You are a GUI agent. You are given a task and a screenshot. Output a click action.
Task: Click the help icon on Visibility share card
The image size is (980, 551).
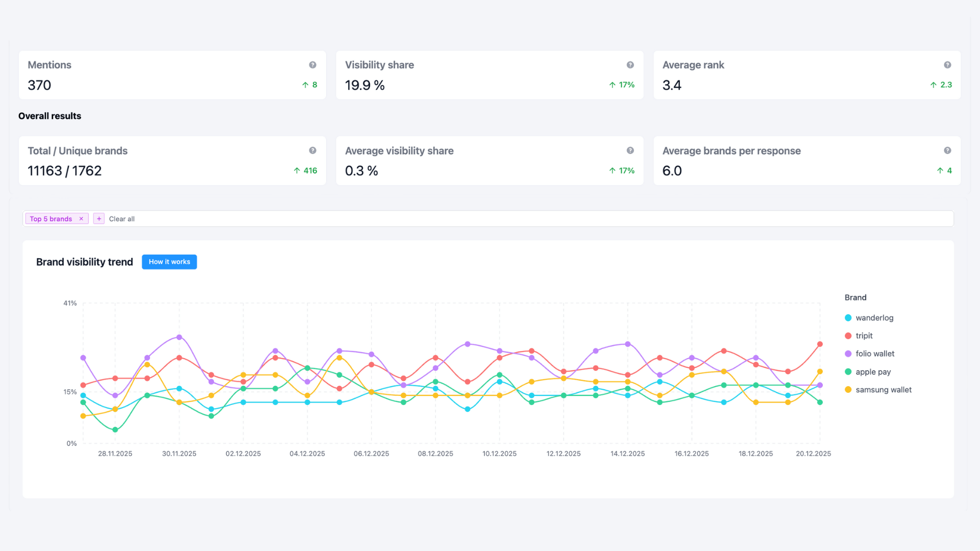(x=630, y=65)
